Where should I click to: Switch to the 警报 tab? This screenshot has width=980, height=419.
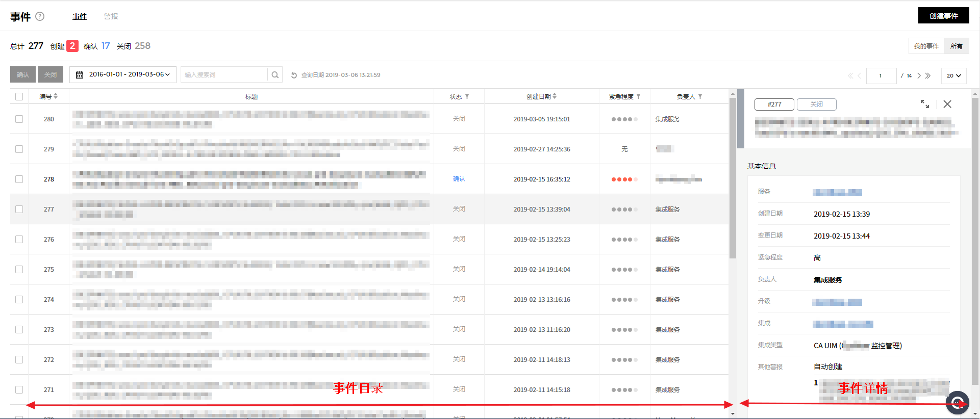click(111, 16)
